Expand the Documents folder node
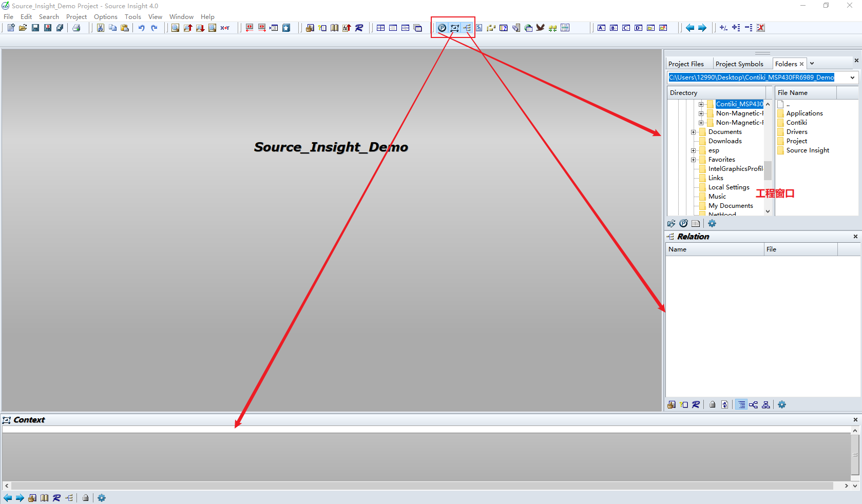 point(694,132)
